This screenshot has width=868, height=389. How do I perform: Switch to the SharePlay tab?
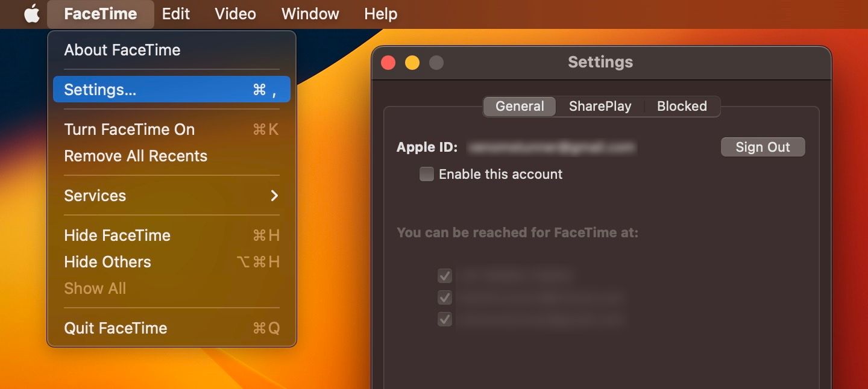(600, 106)
